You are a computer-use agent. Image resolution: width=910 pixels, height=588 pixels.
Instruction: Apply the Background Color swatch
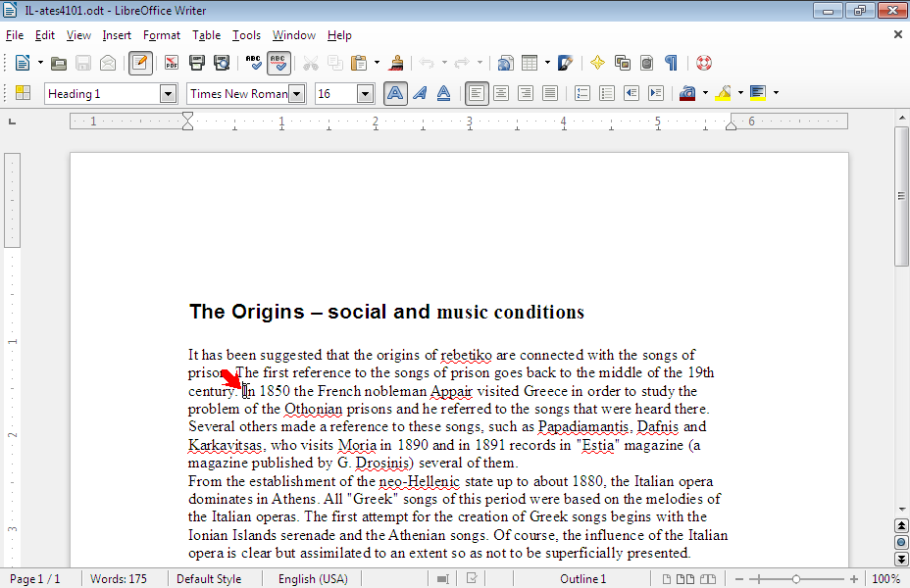(758, 93)
